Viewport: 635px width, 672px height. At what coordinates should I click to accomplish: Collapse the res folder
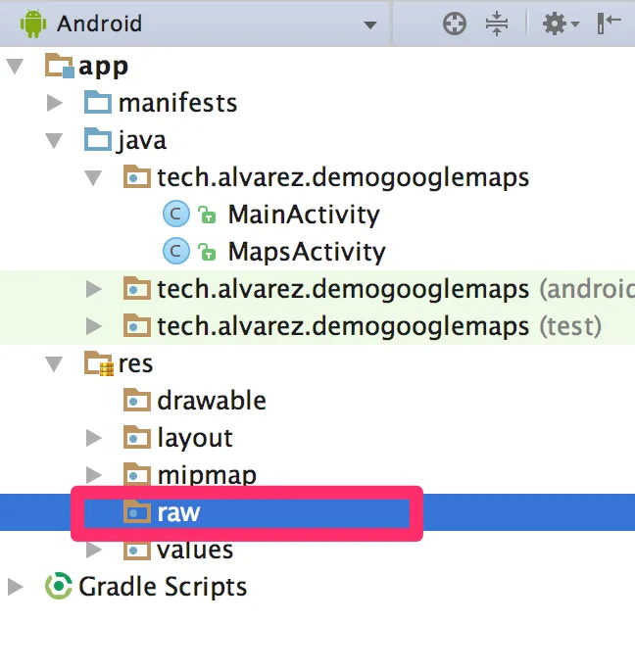point(54,363)
